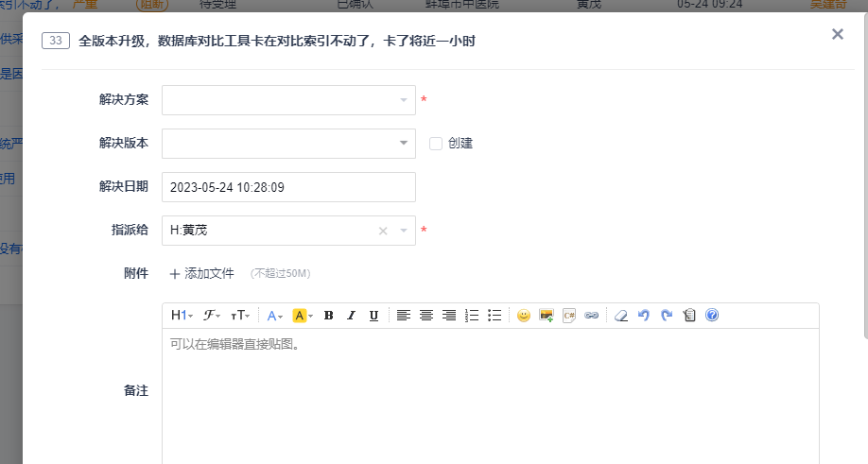Open the font size tT dropdown
This screenshot has width=868, height=464.
[x=240, y=316]
